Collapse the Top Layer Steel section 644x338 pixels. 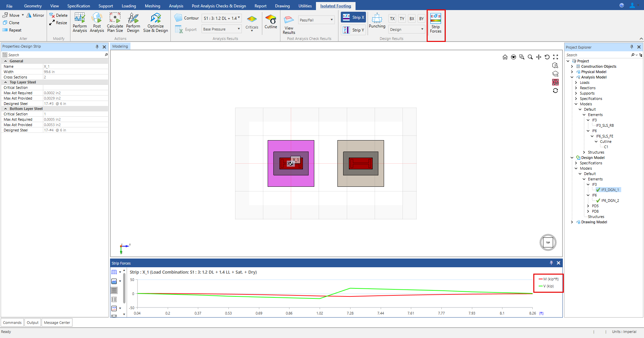click(x=5, y=82)
